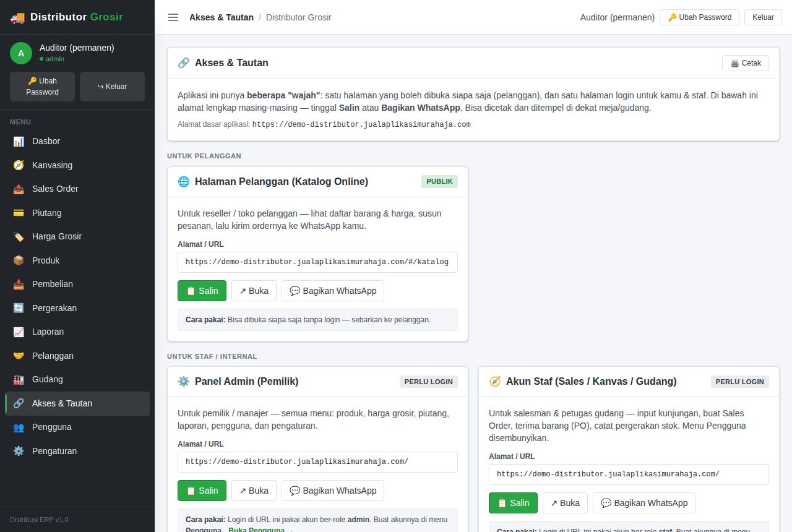Click the Kanvasing compass icon
792x532 pixels.
[x=19, y=165]
